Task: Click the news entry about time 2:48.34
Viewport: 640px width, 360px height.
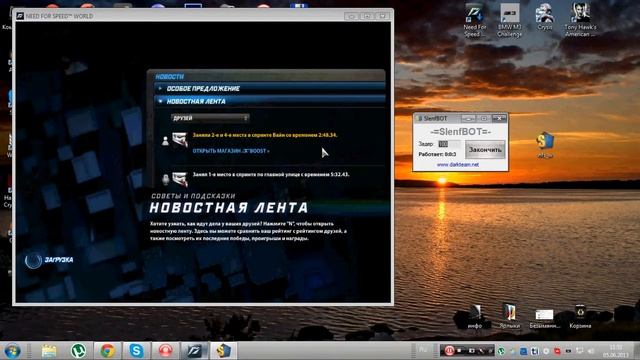Action: click(x=265, y=135)
